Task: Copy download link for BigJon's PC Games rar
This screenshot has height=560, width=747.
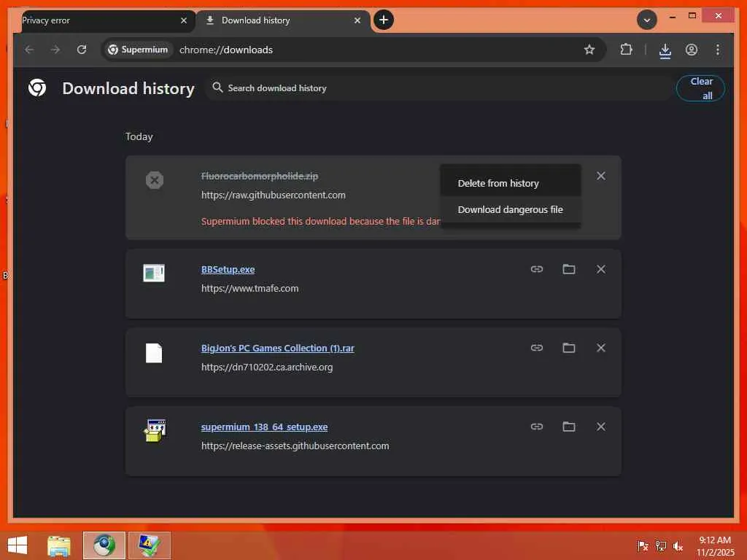Action: click(x=536, y=348)
